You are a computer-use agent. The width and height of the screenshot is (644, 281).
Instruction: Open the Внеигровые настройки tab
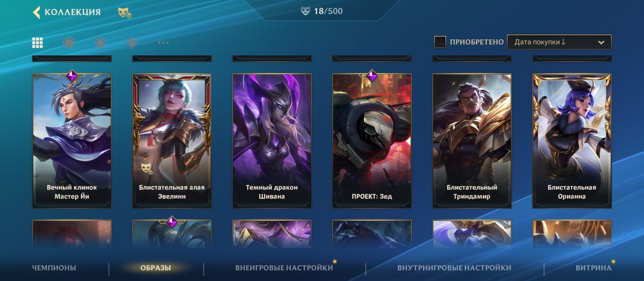[284, 268]
